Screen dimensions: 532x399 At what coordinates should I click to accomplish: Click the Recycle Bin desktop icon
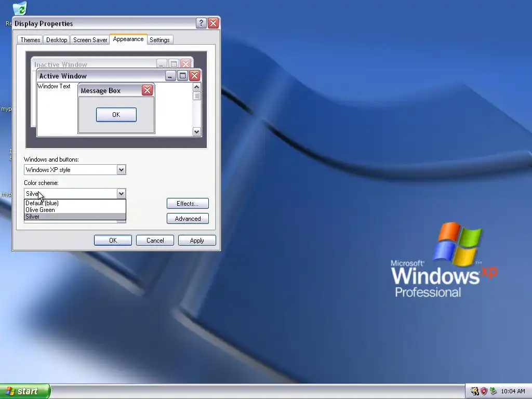[x=20, y=9]
